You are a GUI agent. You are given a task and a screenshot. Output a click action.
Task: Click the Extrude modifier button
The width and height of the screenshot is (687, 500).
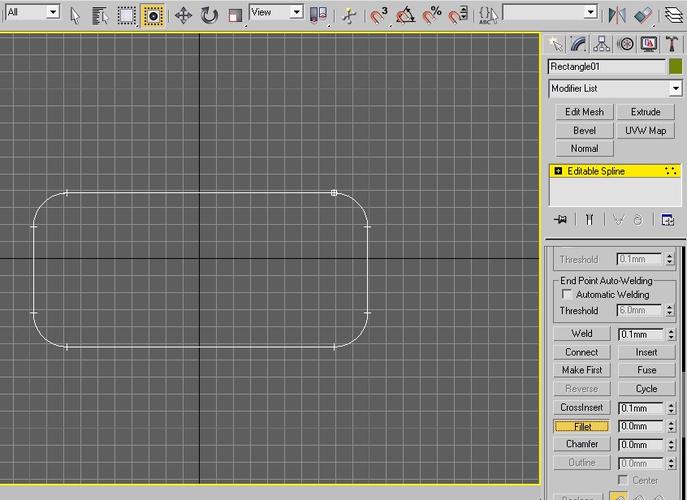(x=645, y=112)
